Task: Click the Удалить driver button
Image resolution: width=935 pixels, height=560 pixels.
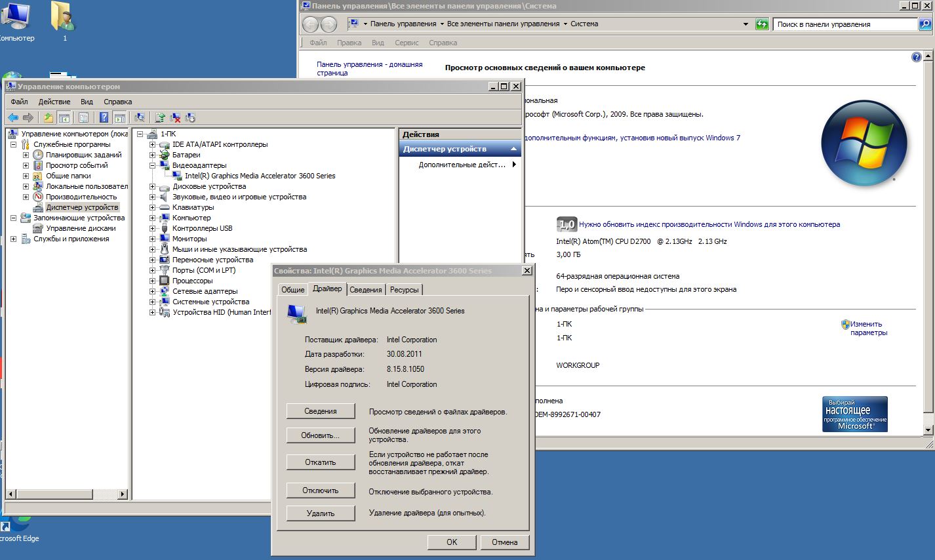Action: click(321, 513)
